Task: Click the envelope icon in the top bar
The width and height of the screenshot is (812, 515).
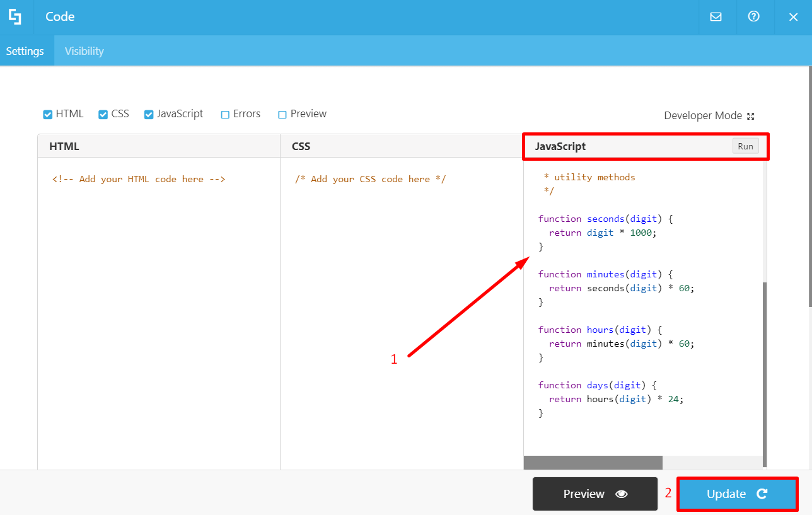Action: point(717,17)
